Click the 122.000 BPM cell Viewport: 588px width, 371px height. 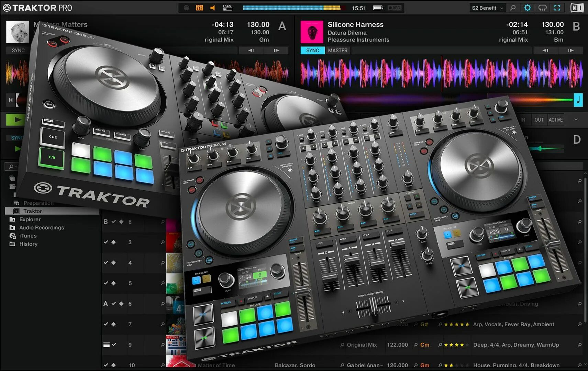click(x=397, y=345)
